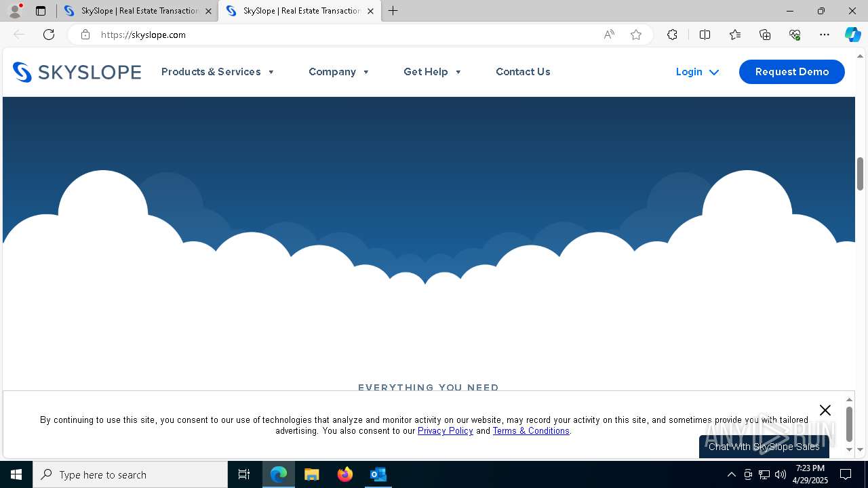Open the Privacy Policy link
Screen dimensions: 868x488
coord(446,431)
